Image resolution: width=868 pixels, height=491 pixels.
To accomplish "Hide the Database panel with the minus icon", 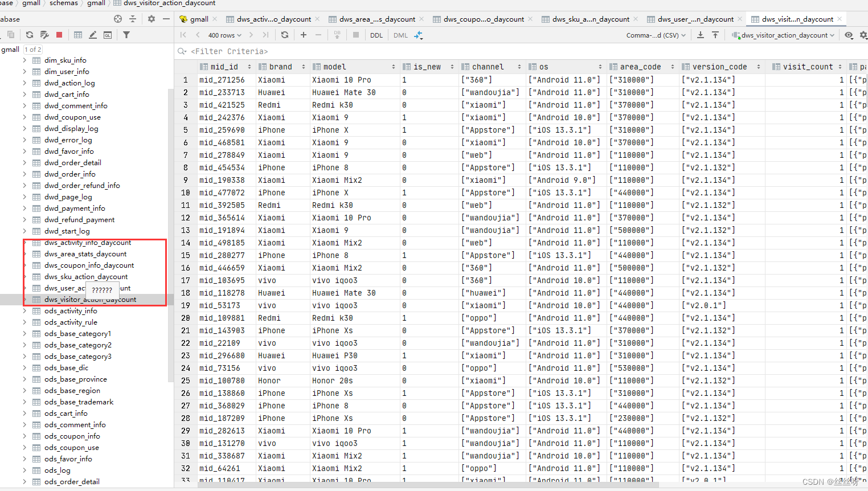I will (x=166, y=19).
